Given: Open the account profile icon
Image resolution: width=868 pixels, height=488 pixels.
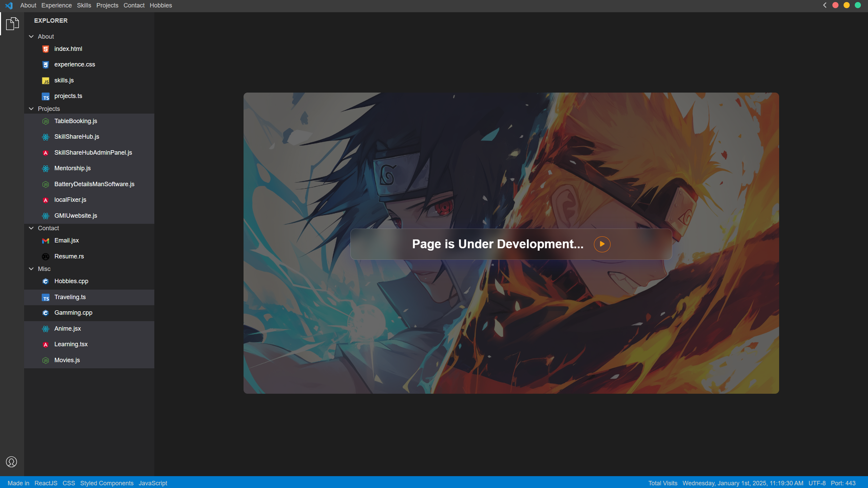Looking at the screenshot, I should coord(12,462).
